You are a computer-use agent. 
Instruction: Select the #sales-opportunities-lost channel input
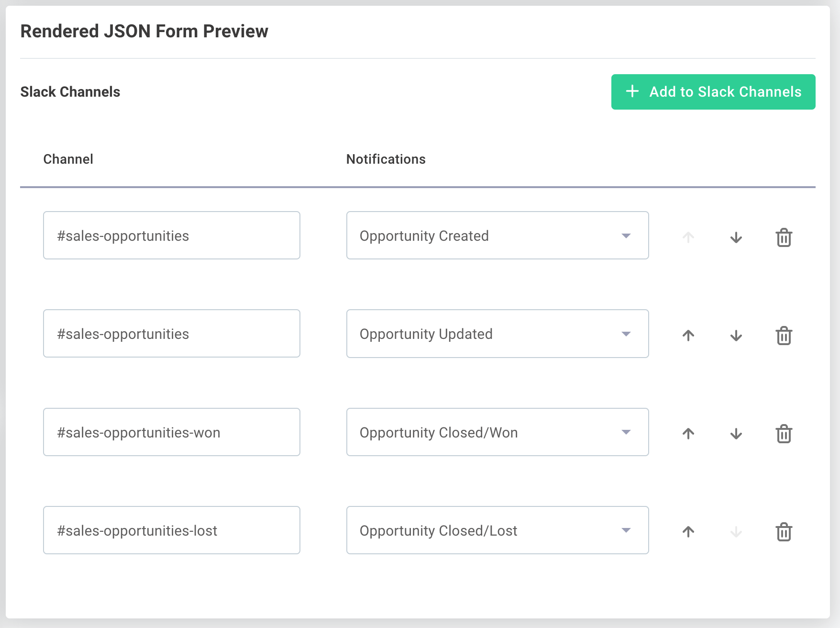[x=171, y=530]
